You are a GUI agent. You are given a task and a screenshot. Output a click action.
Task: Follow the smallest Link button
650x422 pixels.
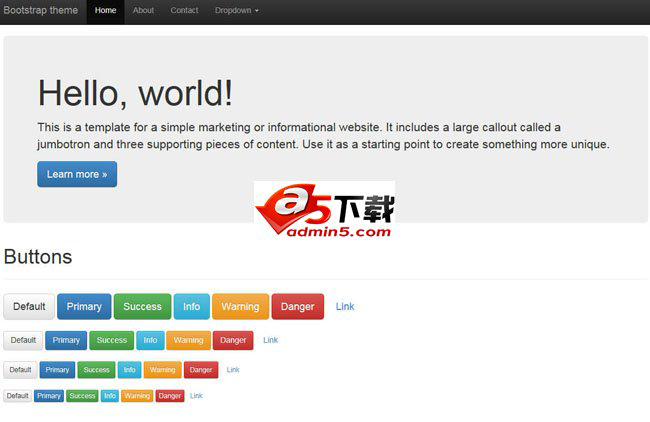196,396
